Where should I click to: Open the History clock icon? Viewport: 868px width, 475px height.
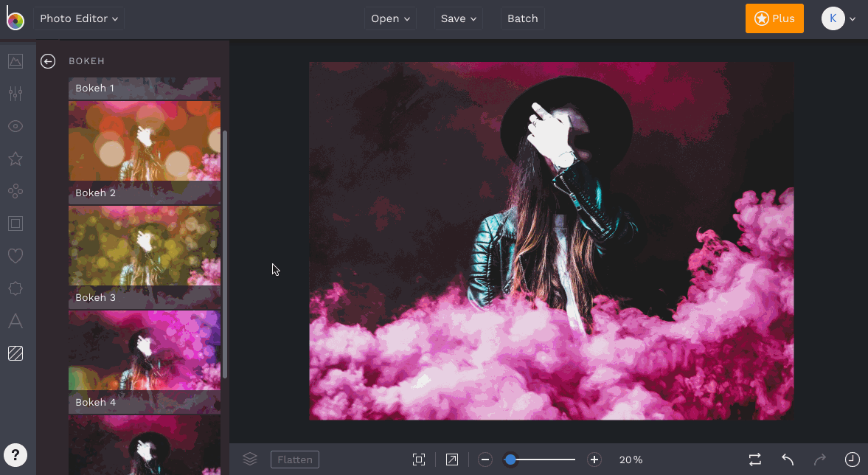point(853,460)
